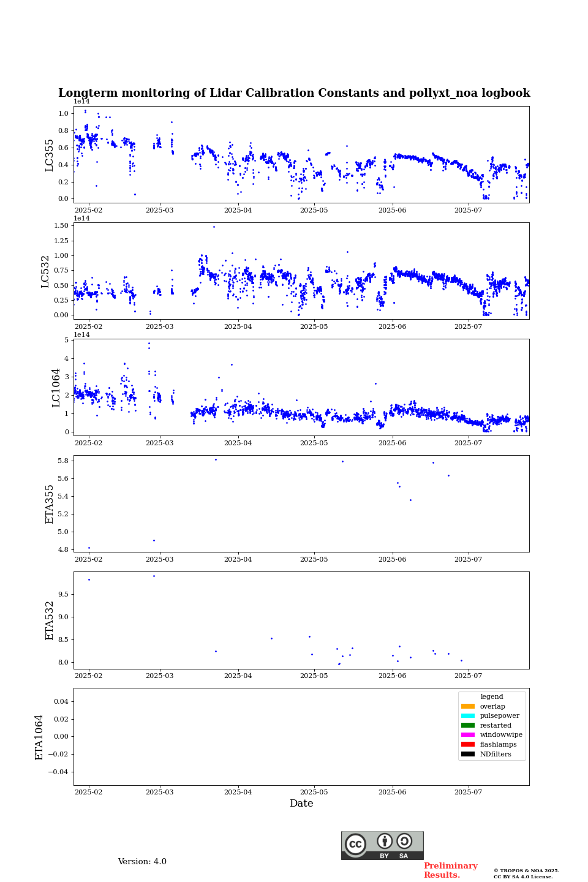This screenshot has width=588, height=882.
Task: Click the '9.5' y-tick on ETA532 plot
Action: (x=63, y=594)
